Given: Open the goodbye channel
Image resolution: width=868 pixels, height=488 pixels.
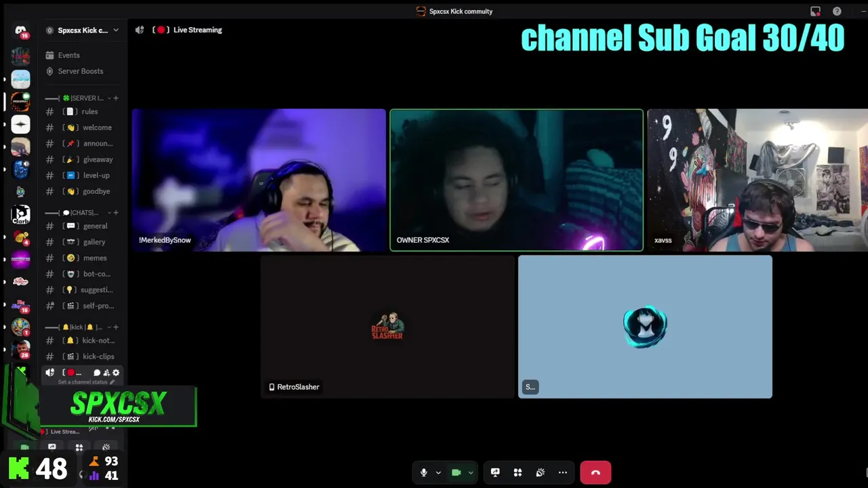Looking at the screenshot, I should [82, 191].
